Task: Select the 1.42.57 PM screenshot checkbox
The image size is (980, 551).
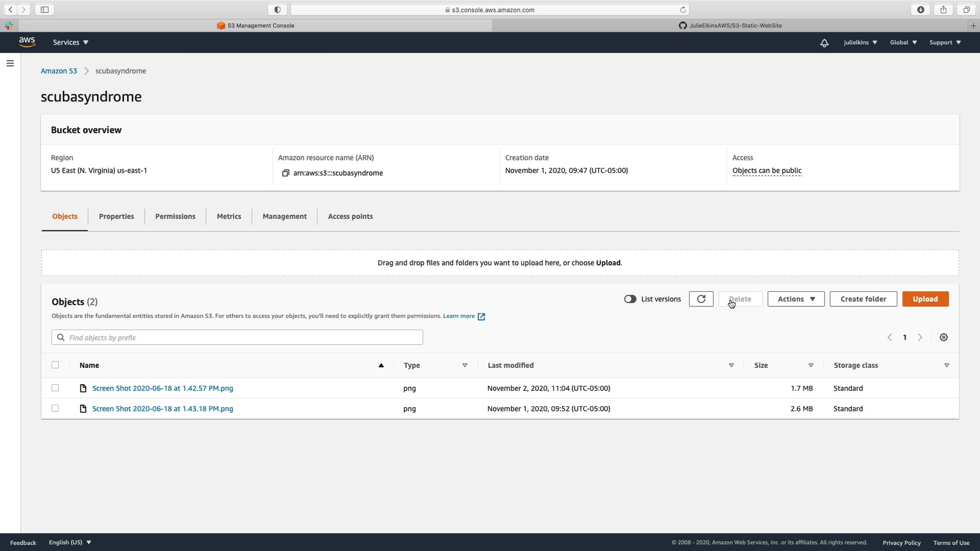Action: pyautogui.click(x=55, y=388)
